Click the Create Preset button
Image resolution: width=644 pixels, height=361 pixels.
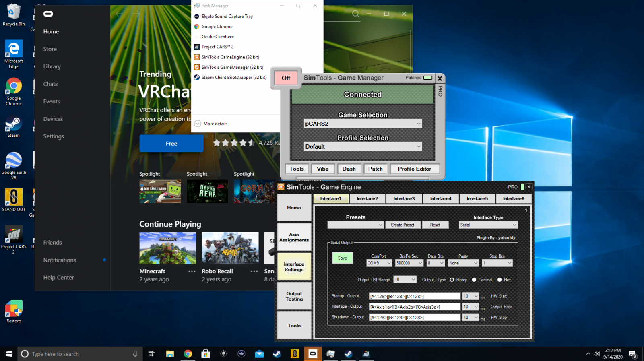(402, 225)
